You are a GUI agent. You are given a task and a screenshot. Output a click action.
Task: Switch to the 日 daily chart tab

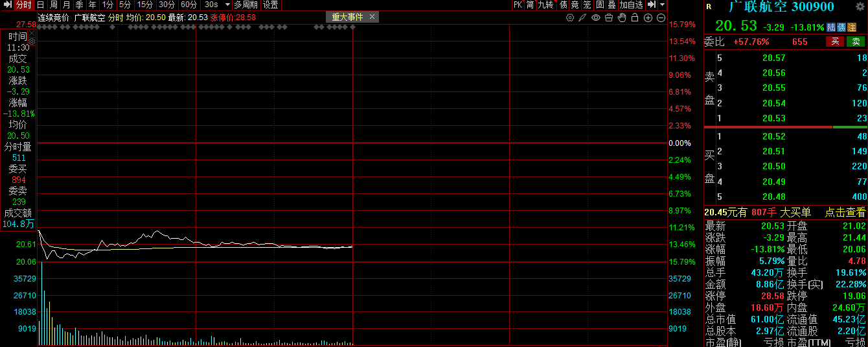(40, 5)
